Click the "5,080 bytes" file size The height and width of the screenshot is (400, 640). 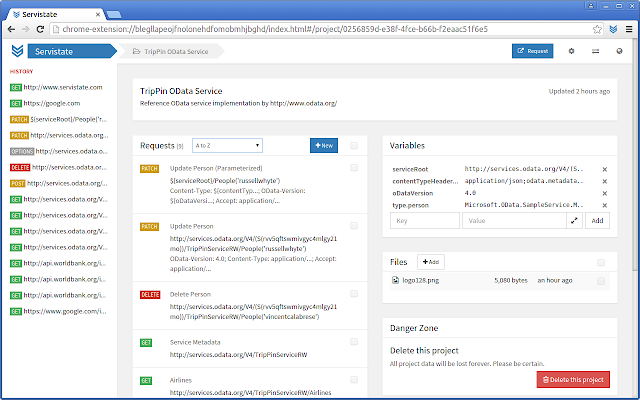point(511,280)
